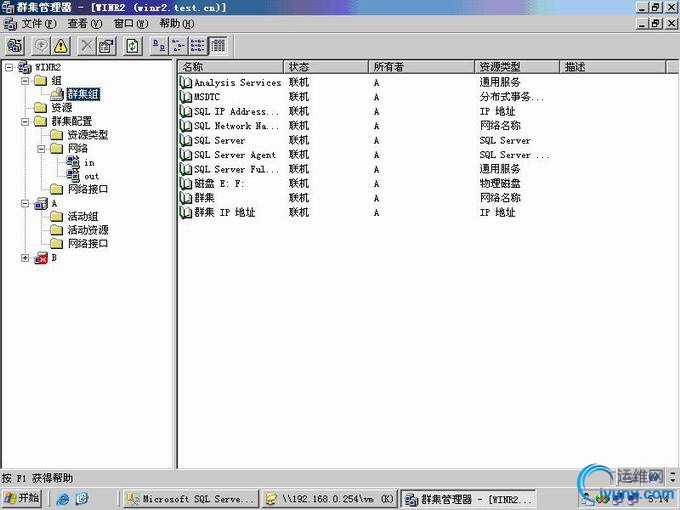Collapse the 群集配置 folder node
680x510 pixels.
[x=25, y=121]
